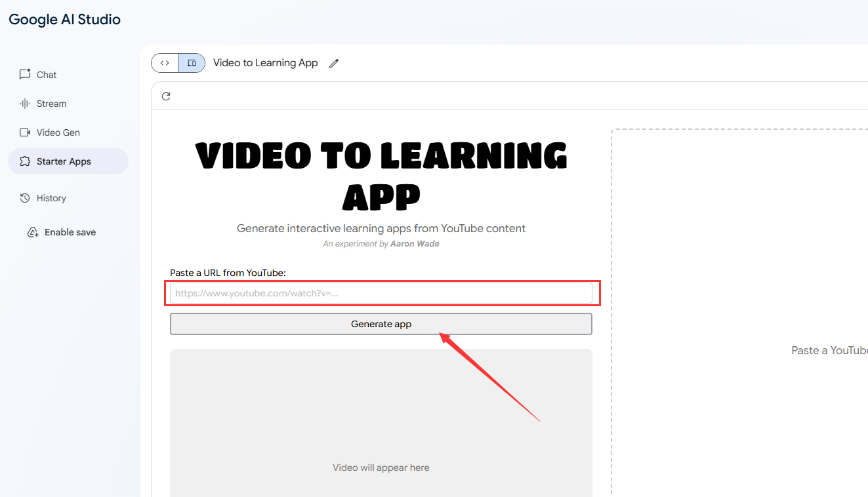
Task: Edit app title with pencil icon
Action: 334,64
